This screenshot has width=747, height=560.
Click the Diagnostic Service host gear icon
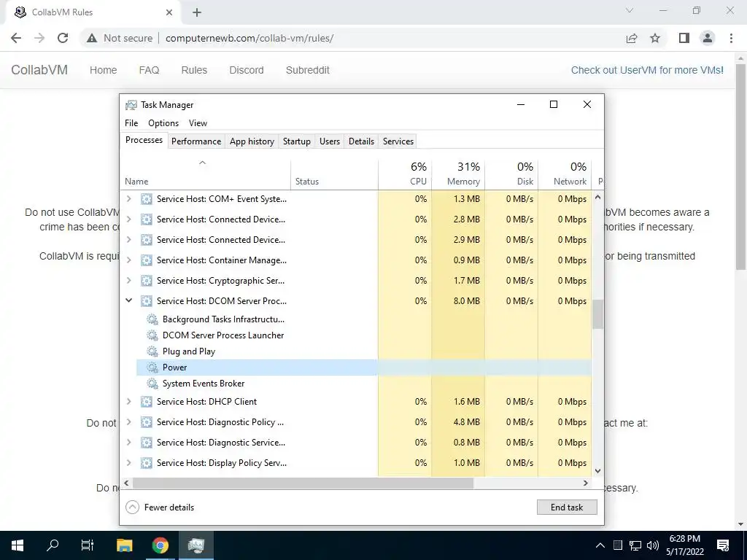(146, 443)
